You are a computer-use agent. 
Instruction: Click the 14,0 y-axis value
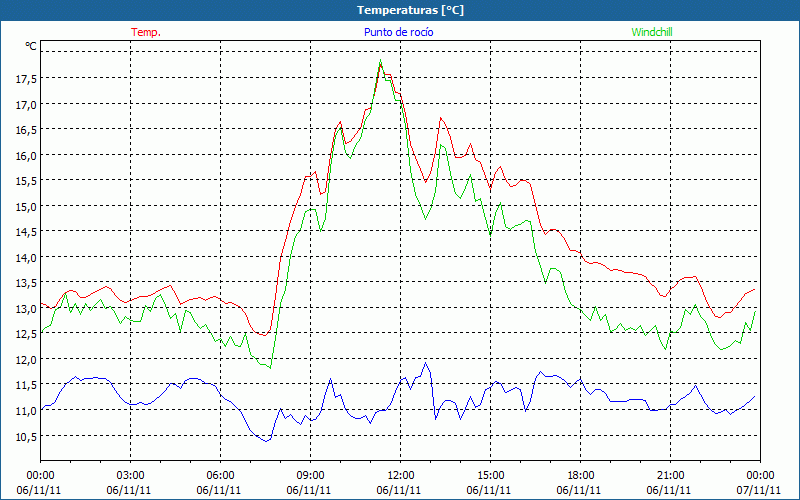click(x=26, y=258)
